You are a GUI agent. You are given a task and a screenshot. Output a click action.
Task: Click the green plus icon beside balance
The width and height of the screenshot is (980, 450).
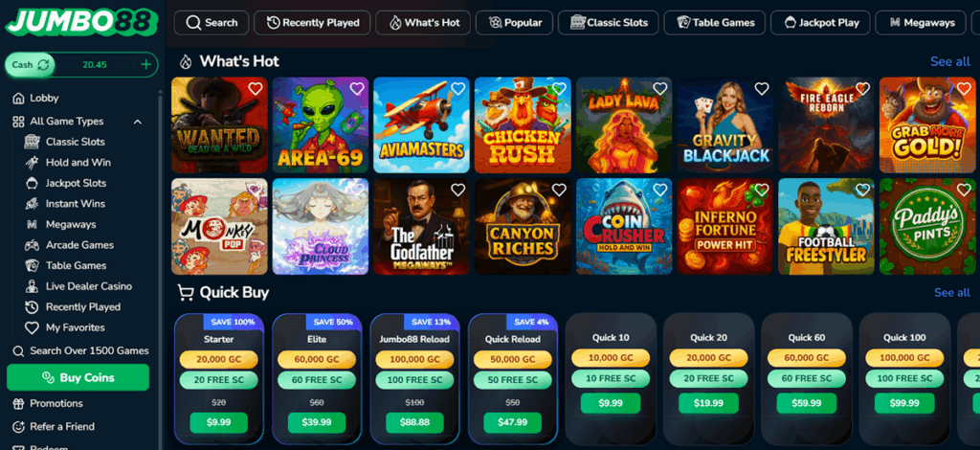(146, 64)
